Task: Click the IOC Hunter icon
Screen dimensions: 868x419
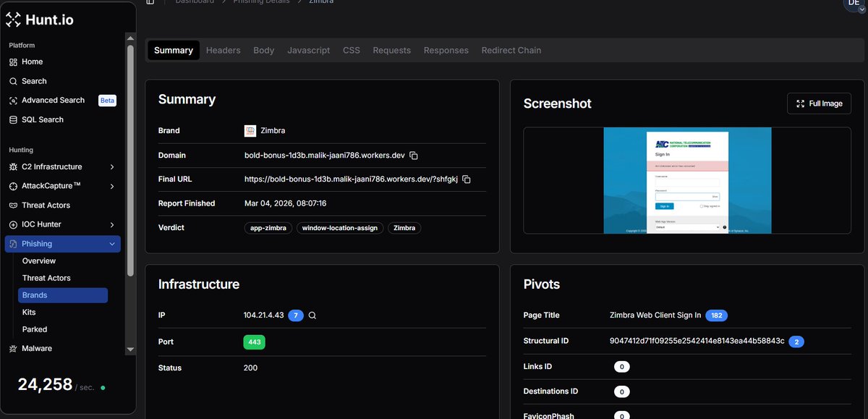Action: click(x=13, y=224)
